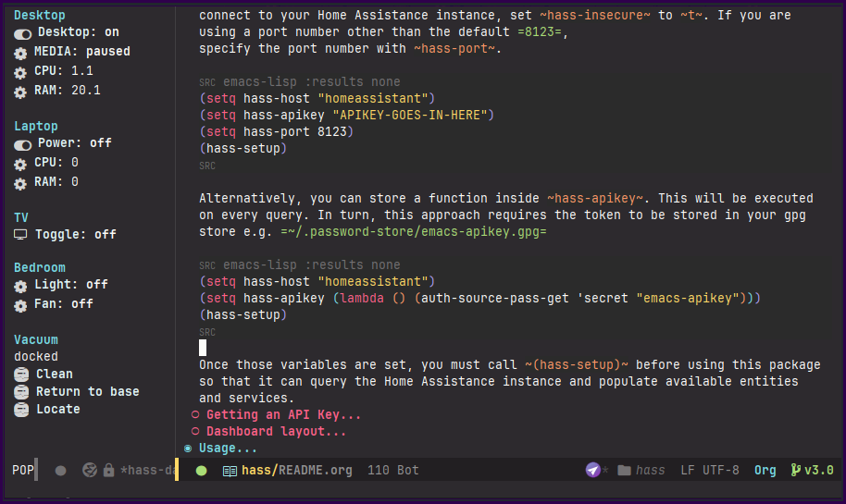The image size is (846, 504).
Task: Expand the "Getting an API Key..." heading
Action: point(283,415)
